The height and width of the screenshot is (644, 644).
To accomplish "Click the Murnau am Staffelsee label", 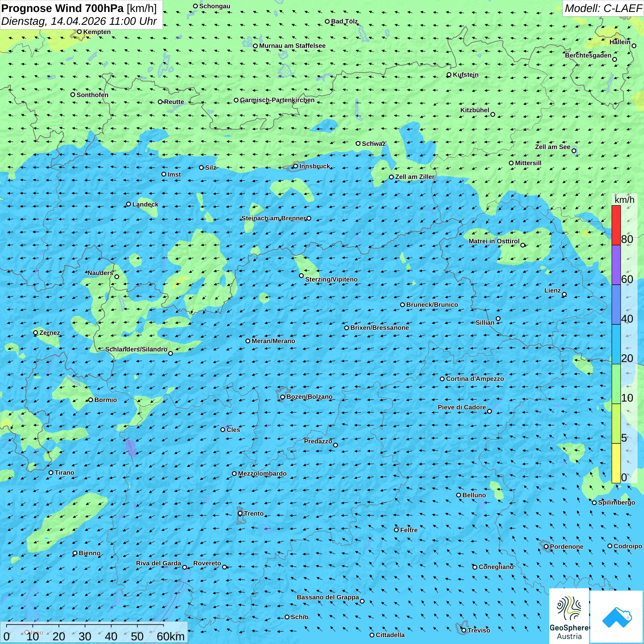I will coord(293,46).
